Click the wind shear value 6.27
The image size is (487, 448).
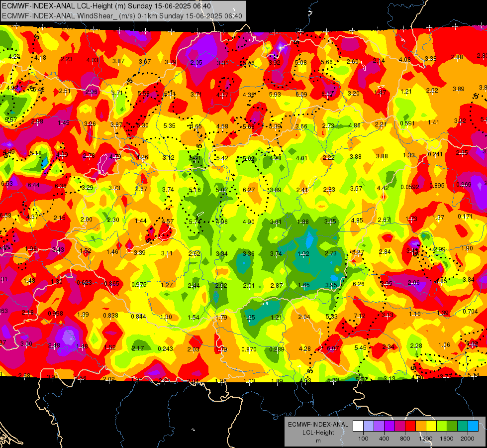[x=249, y=190]
